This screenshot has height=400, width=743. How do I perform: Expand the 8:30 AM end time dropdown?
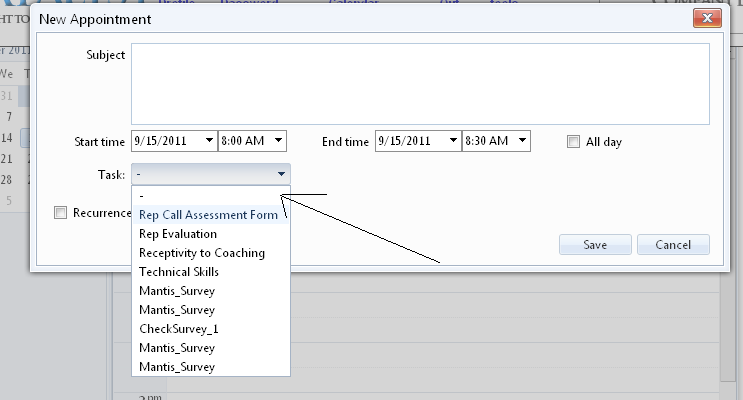tap(521, 142)
